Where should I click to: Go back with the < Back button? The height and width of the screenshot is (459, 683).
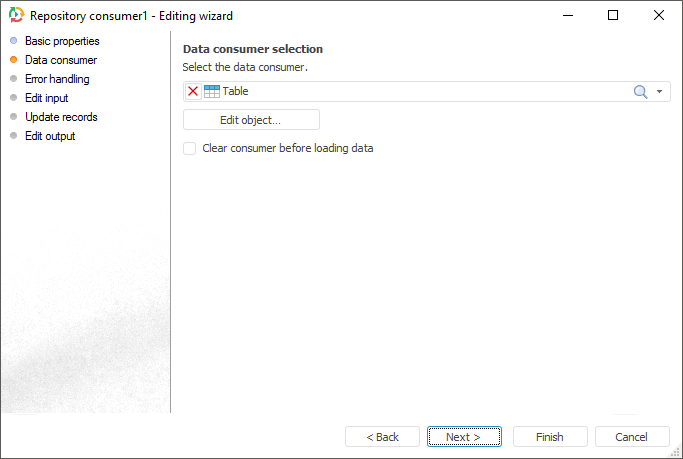382,437
